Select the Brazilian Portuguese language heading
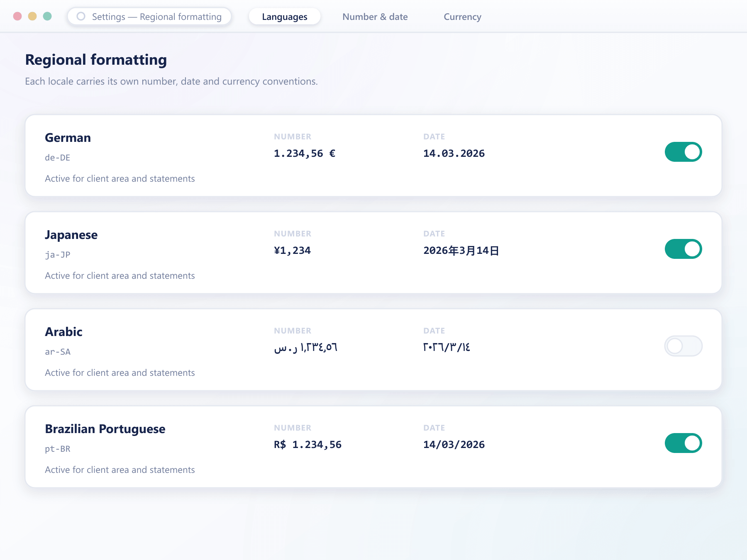Screen dimensions: 747x560 pyautogui.click(x=105, y=429)
